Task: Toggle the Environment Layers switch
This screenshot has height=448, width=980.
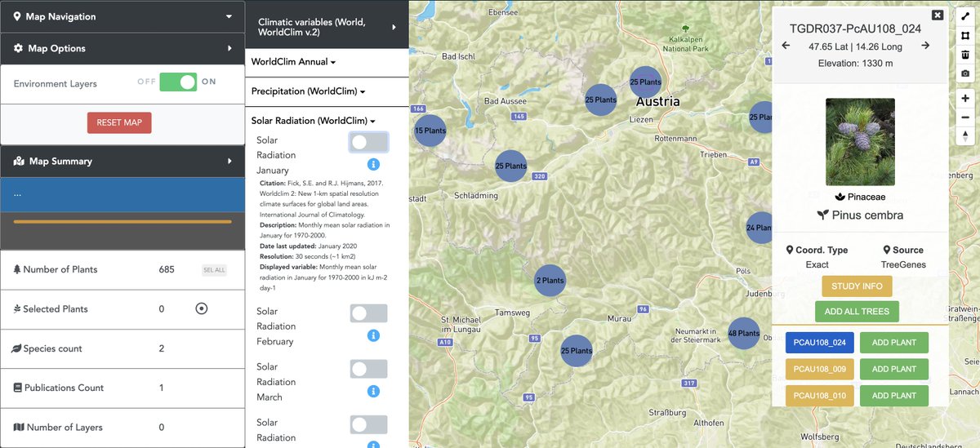Action: coord(178,82)
